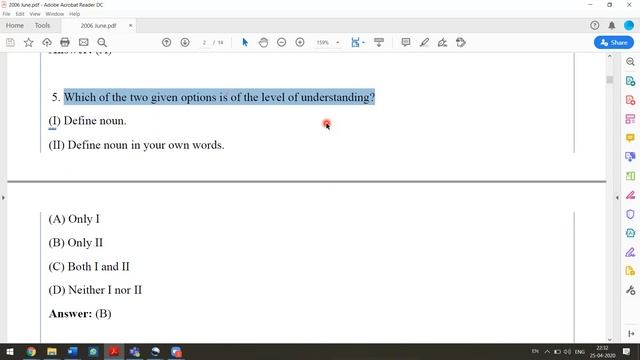Screen dimensions: 640x360
Task: Click the highlighted question 5 text
Action: 219,97
